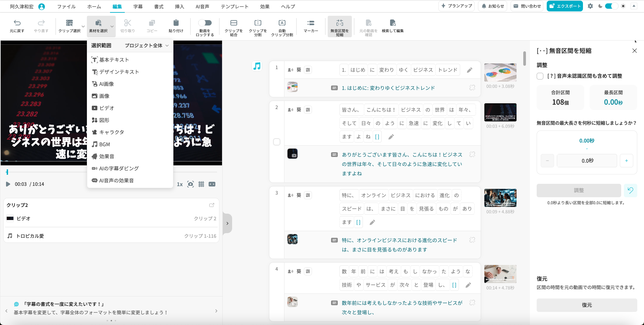Expand the クリップ選択 dropdown arrow

(83, 26)
